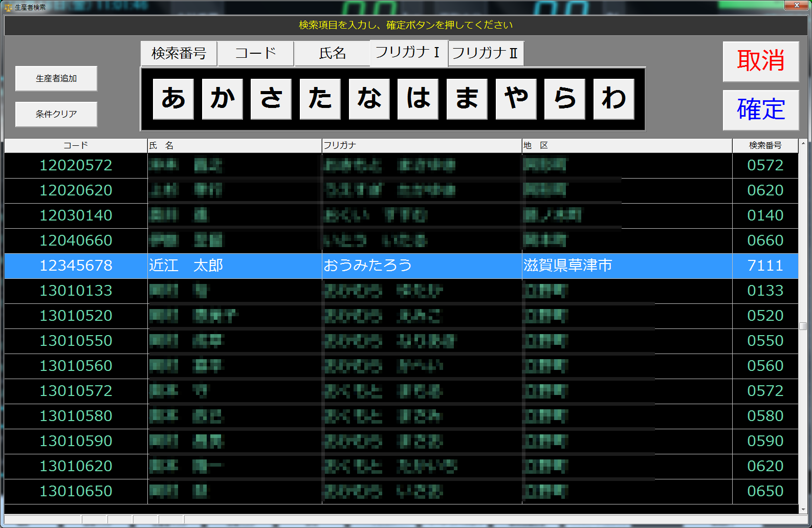Click search number 0550
Screen dimensions: 812x528
(x=765, y=341)
